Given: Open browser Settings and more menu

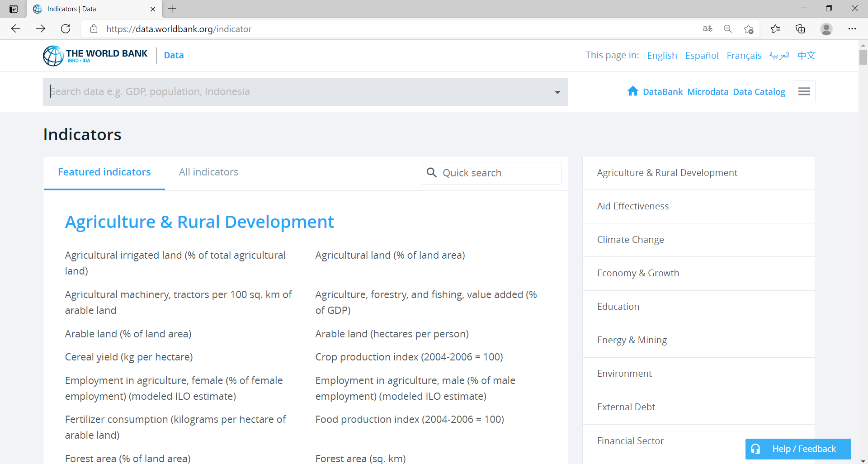Looking at the screenshot, I should (x=852, y=29).
